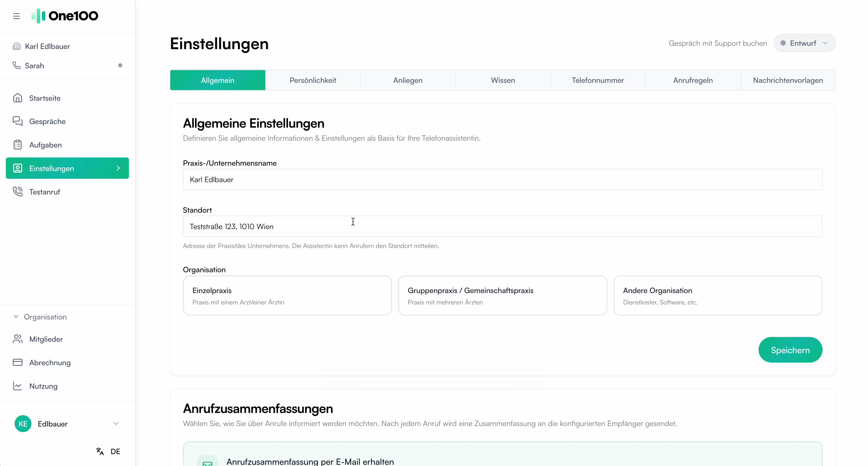The width and height of the screenshot is (868, 466).
Task: Select Gruppenpraxis / Gemeinschaftspraxis option
Action: click(x=502, y=295)
